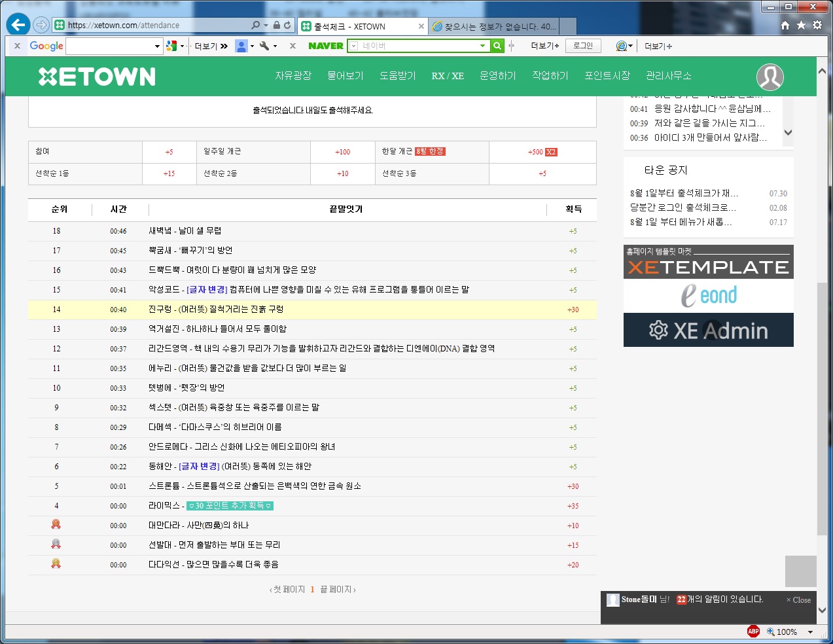
Task: Open the user profile avatar in header
Action: tap(770, 77)
